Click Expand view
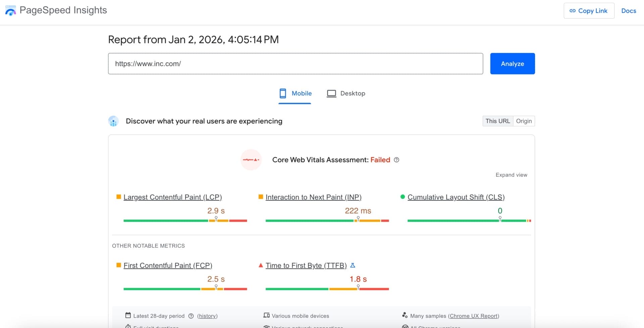The width and height of the screenshot is (644, 328). [511, 175]
